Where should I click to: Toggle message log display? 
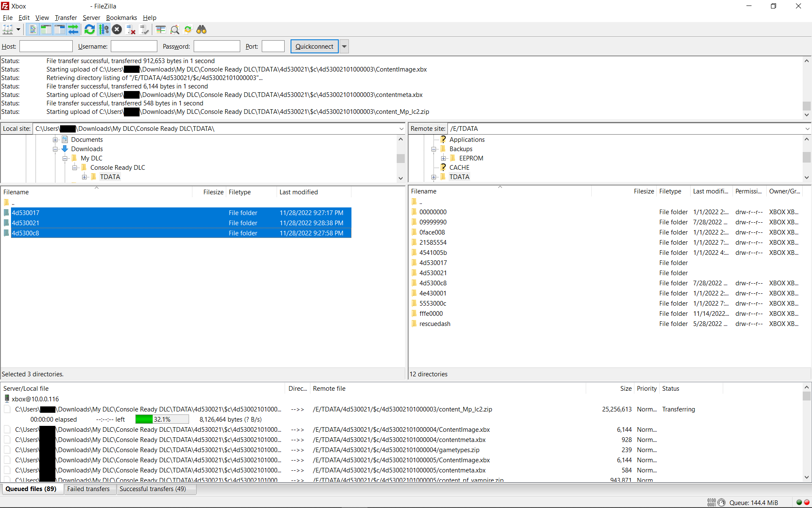click(33, 30)
